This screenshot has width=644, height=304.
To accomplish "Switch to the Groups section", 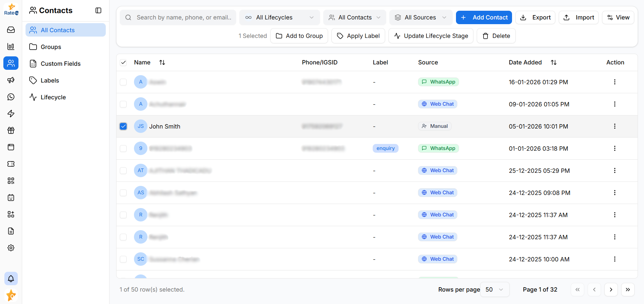I will tap(51, 47).
